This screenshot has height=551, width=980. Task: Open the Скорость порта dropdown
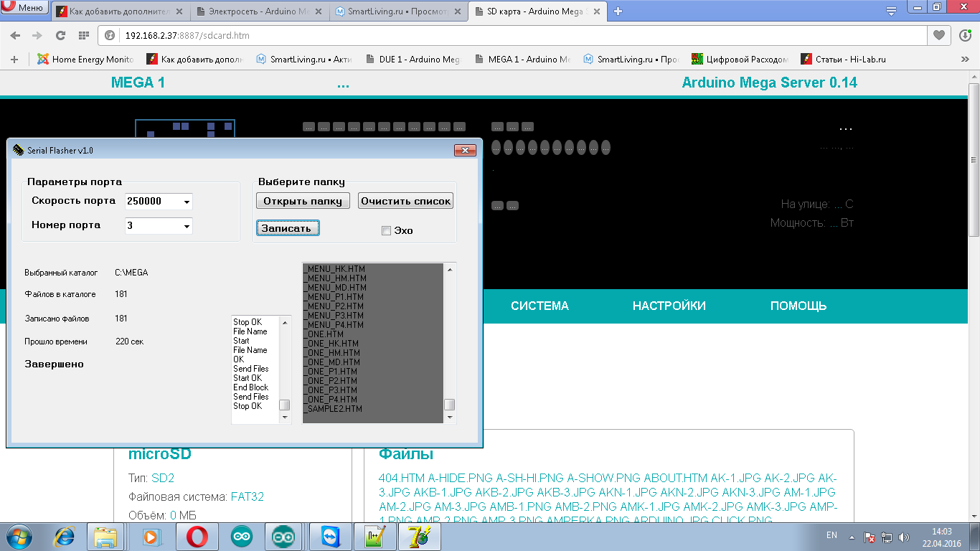[187, 202]
